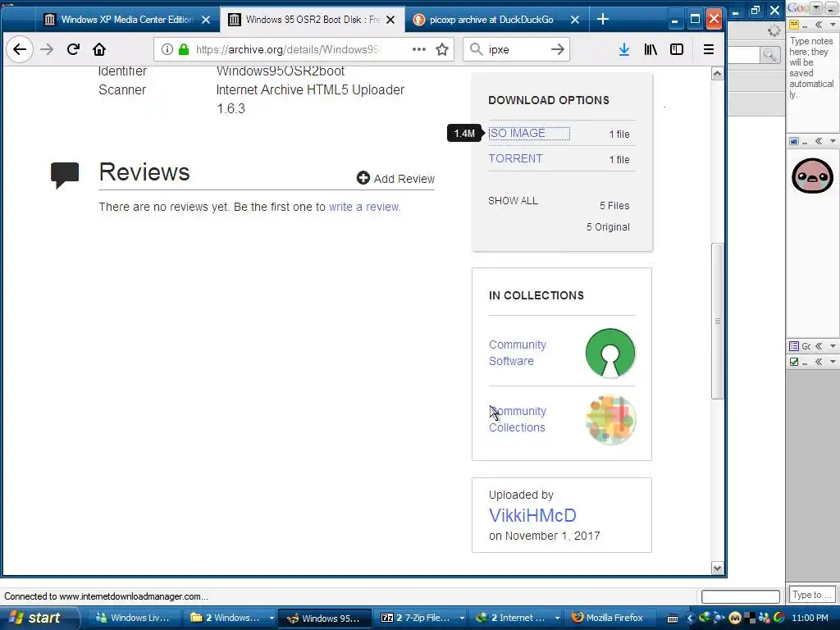Open a new tab with the plus button
Image resolution: width=840 pixels, height=630 pixels.
603,20
